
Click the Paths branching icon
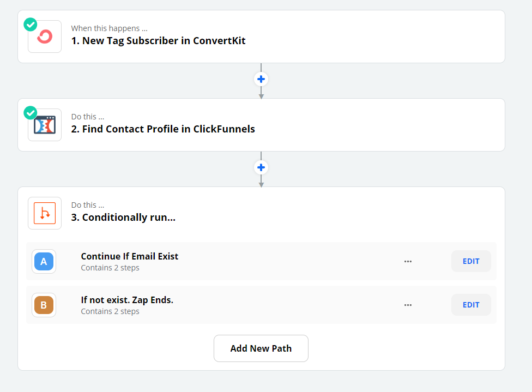tap(45, 213)
